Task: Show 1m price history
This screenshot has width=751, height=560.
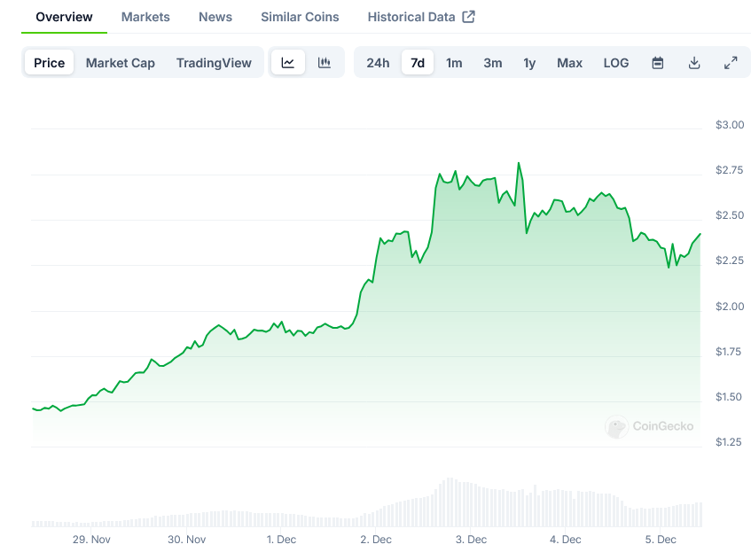Action: click(454, 63)
